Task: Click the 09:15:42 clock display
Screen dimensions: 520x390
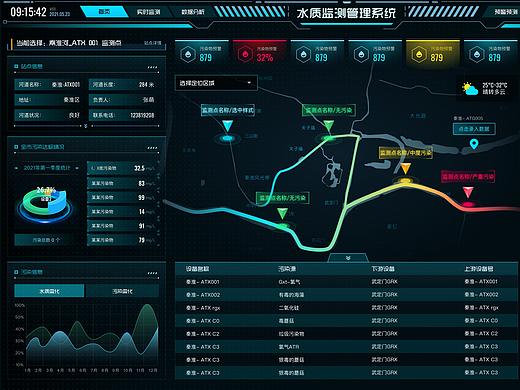Action: coord(28,12)
